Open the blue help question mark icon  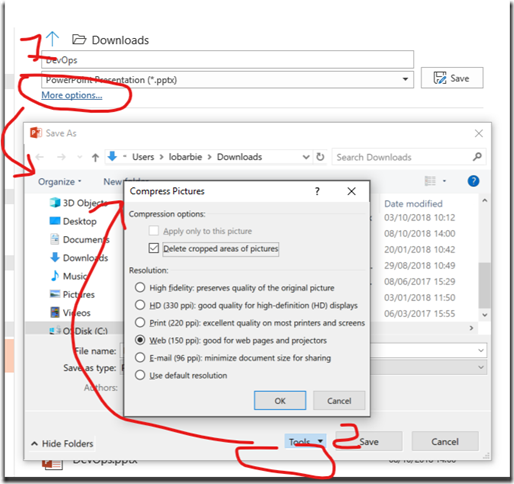pos(473,181)
